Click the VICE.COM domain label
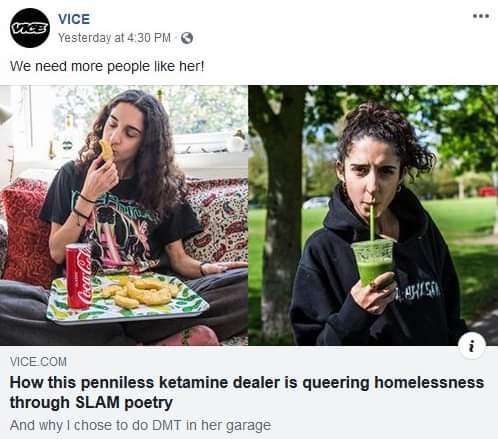The height and width of the screenshot is (439, 498). point(38,362)
